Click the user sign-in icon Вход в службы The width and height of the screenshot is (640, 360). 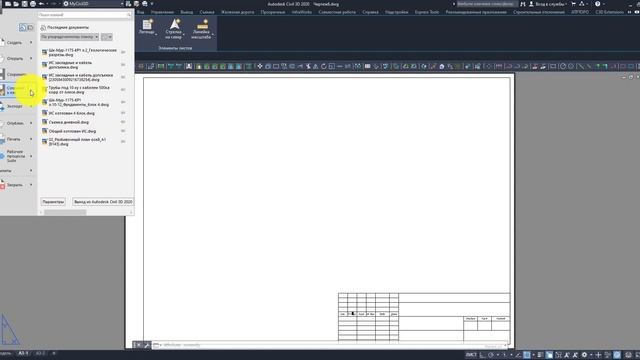pyautogui.click(x=531, y=4)
